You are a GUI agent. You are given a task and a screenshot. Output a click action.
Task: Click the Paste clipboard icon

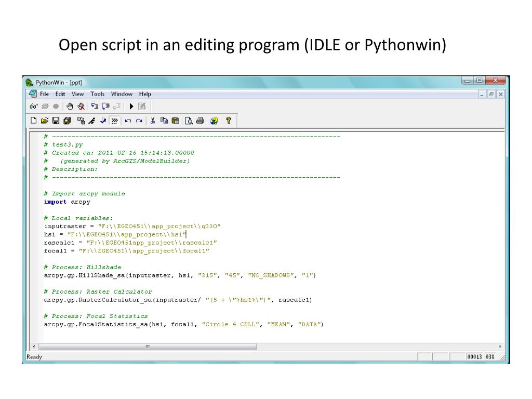pos(176,121)
